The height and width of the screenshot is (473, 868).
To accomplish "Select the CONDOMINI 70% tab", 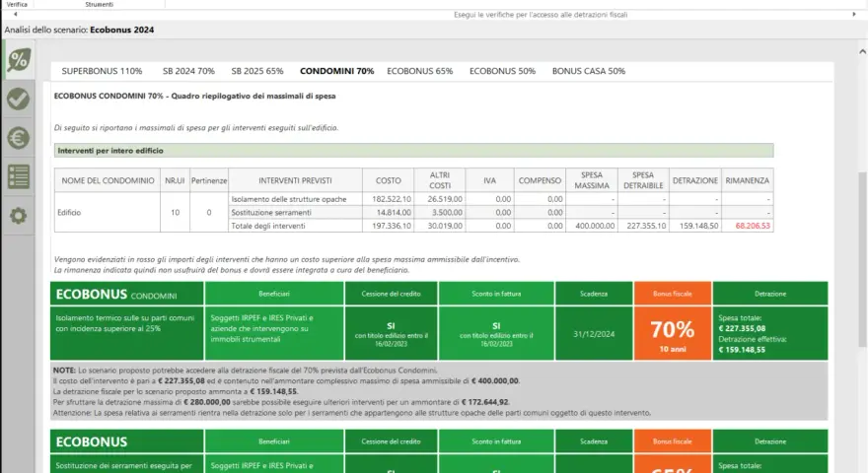I will 336,71.
